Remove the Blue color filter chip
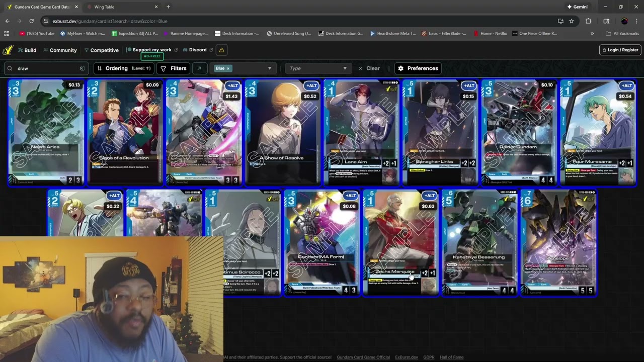 point(228,68)
